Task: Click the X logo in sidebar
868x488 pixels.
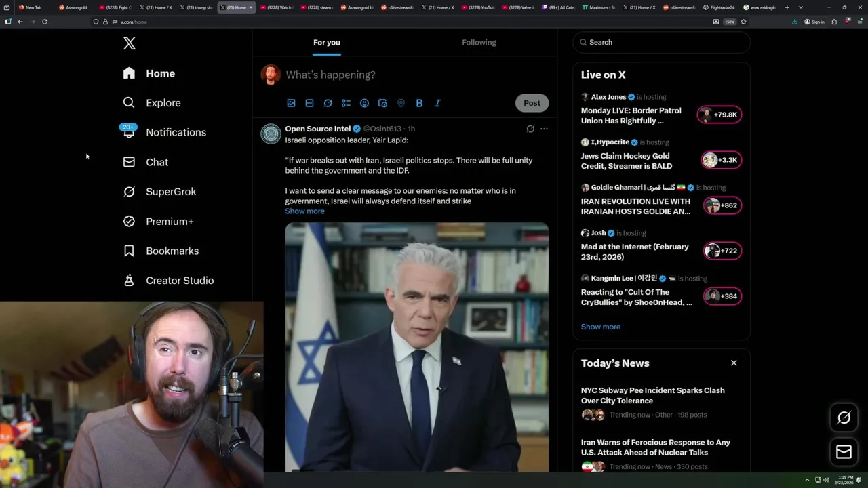Action: [x=130, y=43]
